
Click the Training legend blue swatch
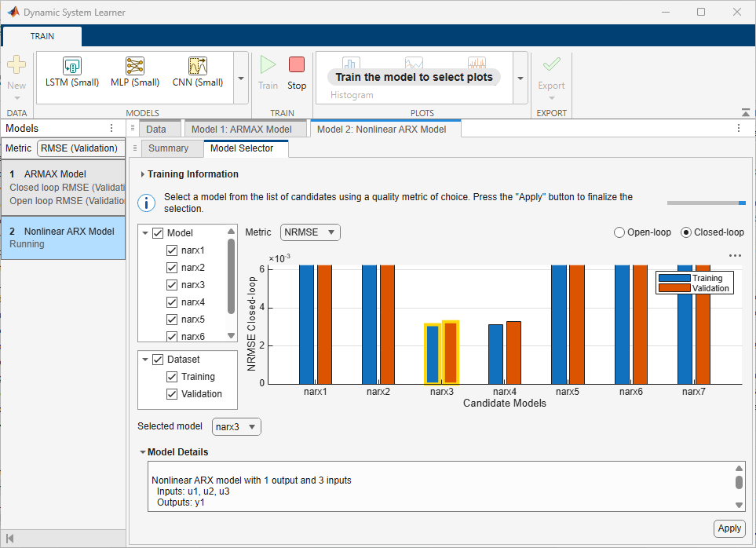point(674,278)
